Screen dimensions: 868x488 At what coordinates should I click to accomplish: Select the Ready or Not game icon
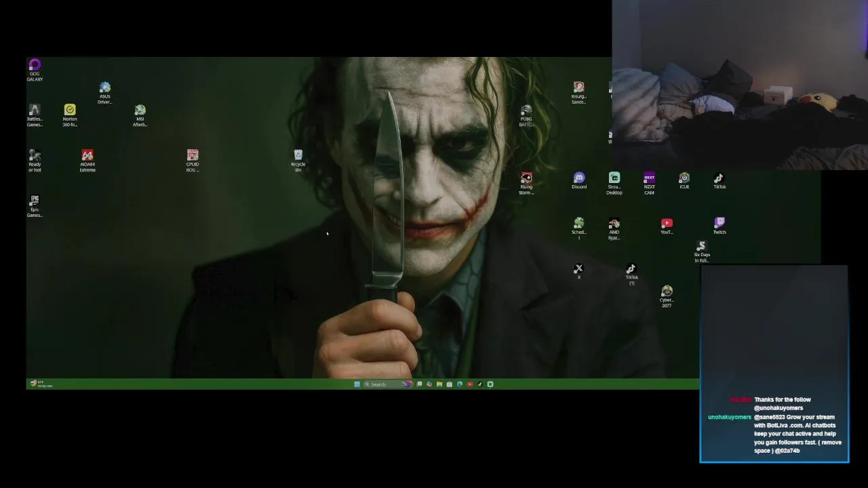[x=35, y=161]
